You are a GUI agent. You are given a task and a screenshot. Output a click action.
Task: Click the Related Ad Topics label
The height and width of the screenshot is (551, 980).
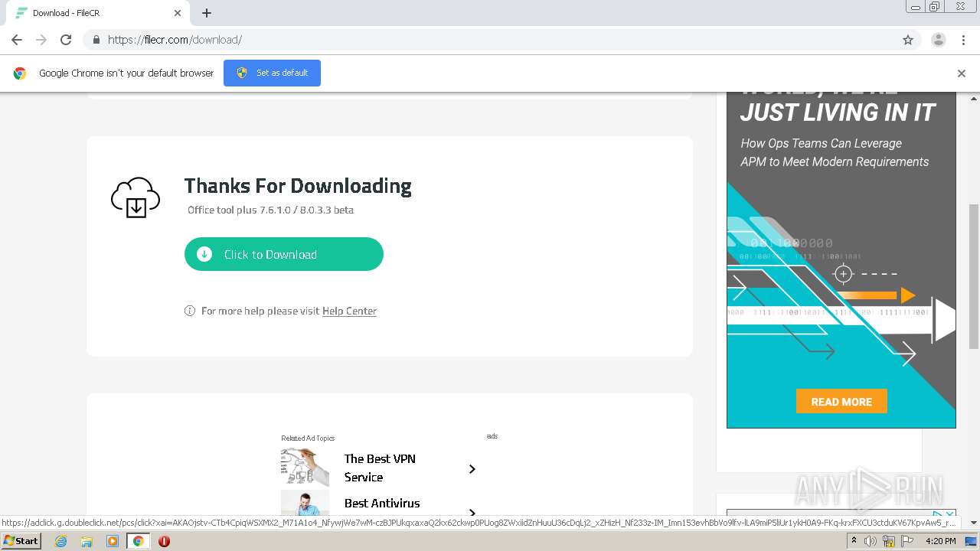click(x=308, y=439)
